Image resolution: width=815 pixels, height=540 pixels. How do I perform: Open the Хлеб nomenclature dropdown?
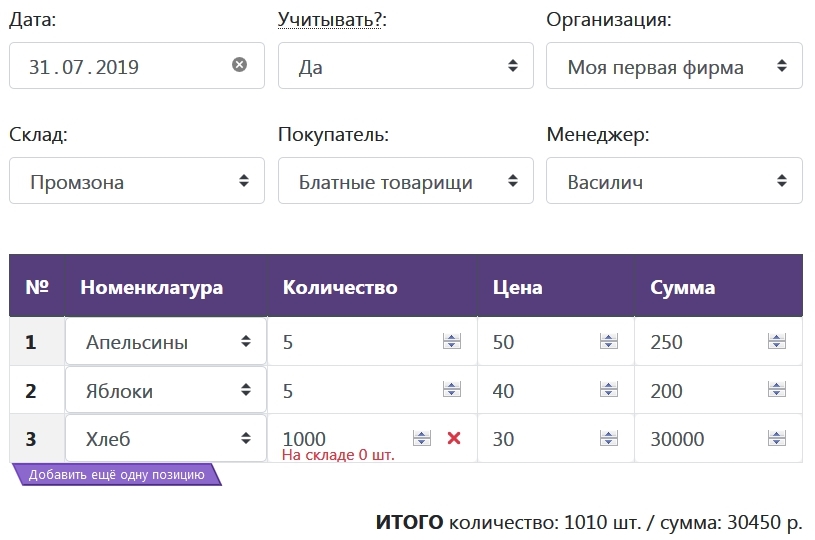point(166,439)
